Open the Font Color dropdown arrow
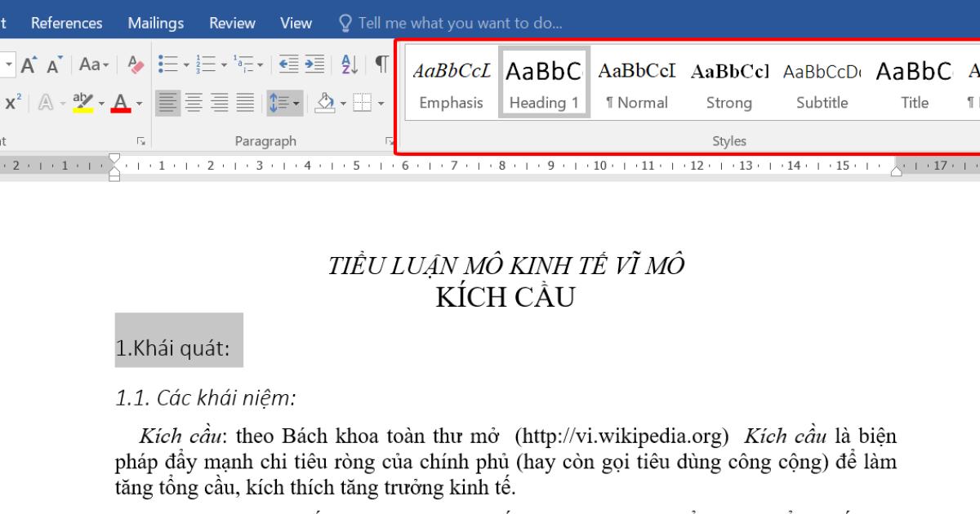 point(139,103)
